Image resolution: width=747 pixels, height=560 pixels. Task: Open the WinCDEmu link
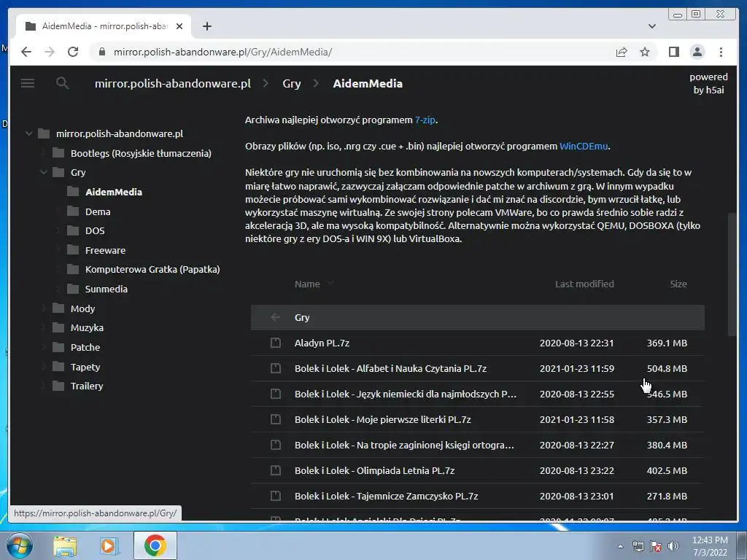pyautogui.click(x=584, y=146)
